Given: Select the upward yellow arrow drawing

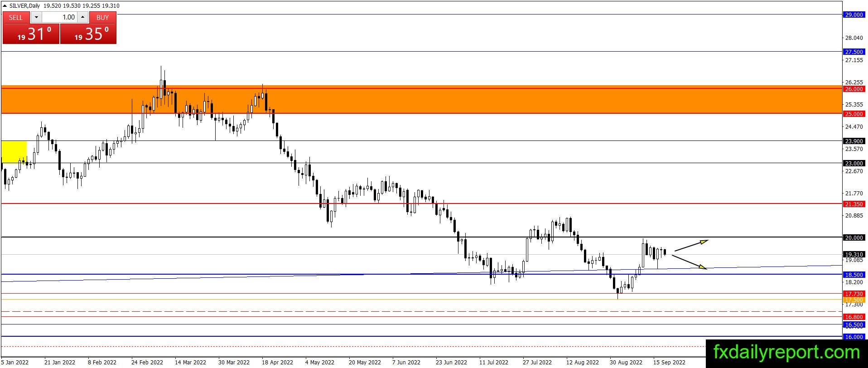Looking at the screenshot, I should (x=691, y=245).
